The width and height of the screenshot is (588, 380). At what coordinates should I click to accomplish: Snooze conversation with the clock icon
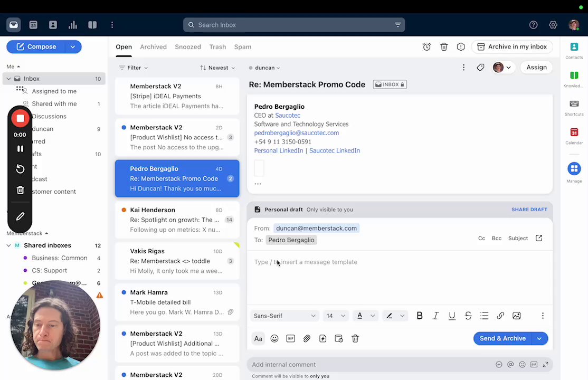point(427,47)
